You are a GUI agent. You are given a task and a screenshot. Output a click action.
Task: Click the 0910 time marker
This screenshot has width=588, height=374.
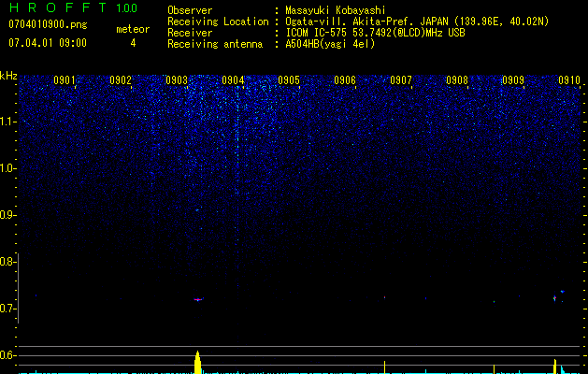(569, 80)
